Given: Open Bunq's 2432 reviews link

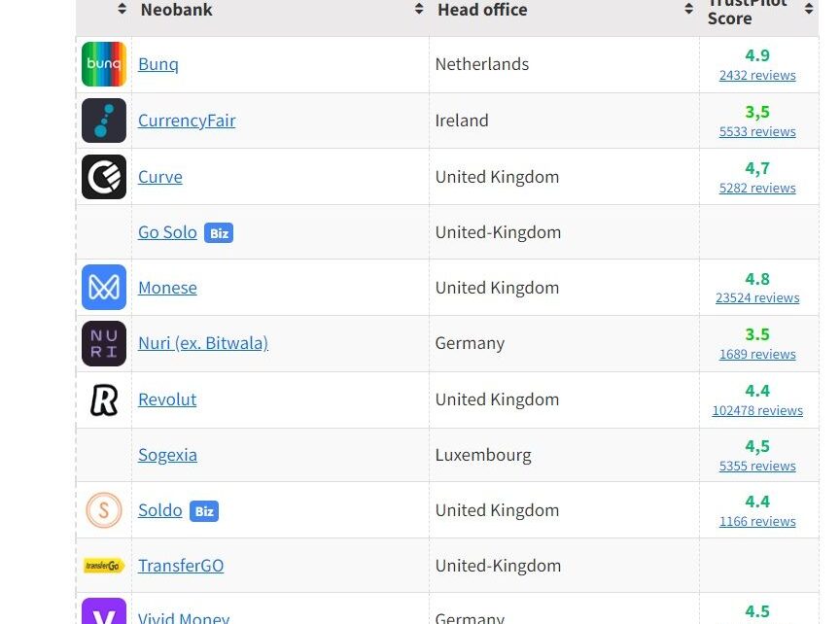Looking at the screenshot, I should pyautogui.click(x=757, y=76).
